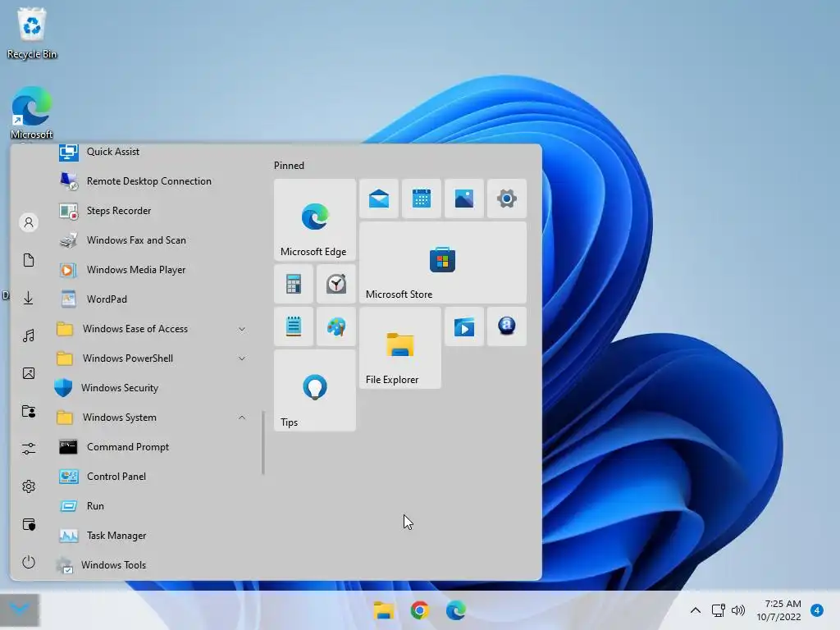Click the volume tray icon
The height and width of the screenshot is (630, 840).
pos(738,610)
